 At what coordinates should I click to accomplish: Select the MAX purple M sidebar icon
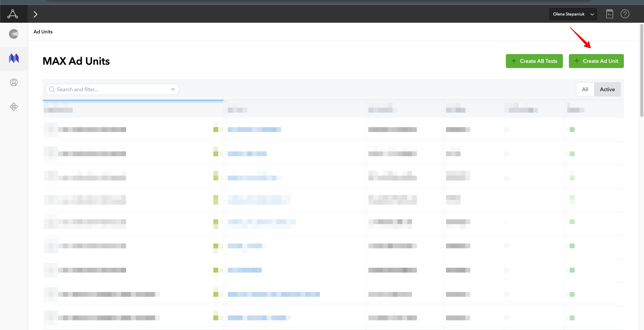click(14, 58)
